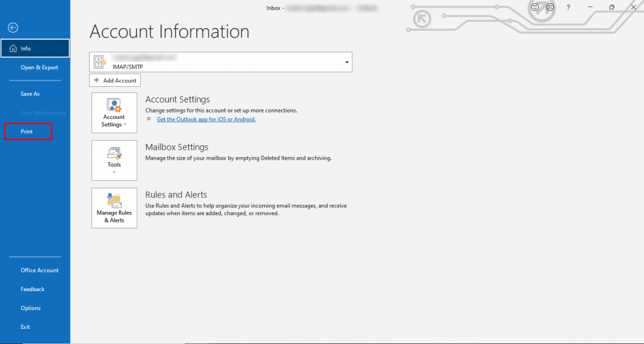Click the Info home icon
The width and height of the screenshot is (644, 344).
(13, 48)
